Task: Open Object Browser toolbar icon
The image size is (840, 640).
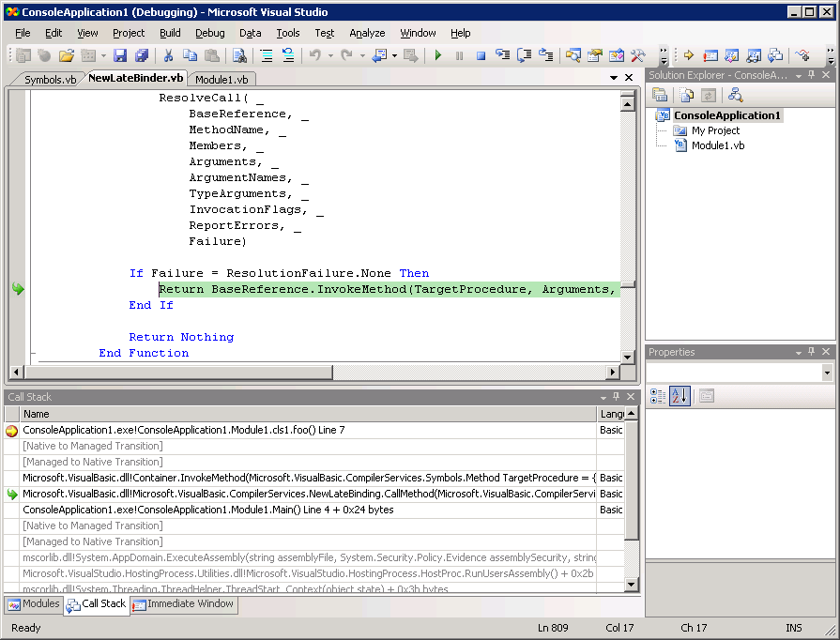Action: (616, 55)
